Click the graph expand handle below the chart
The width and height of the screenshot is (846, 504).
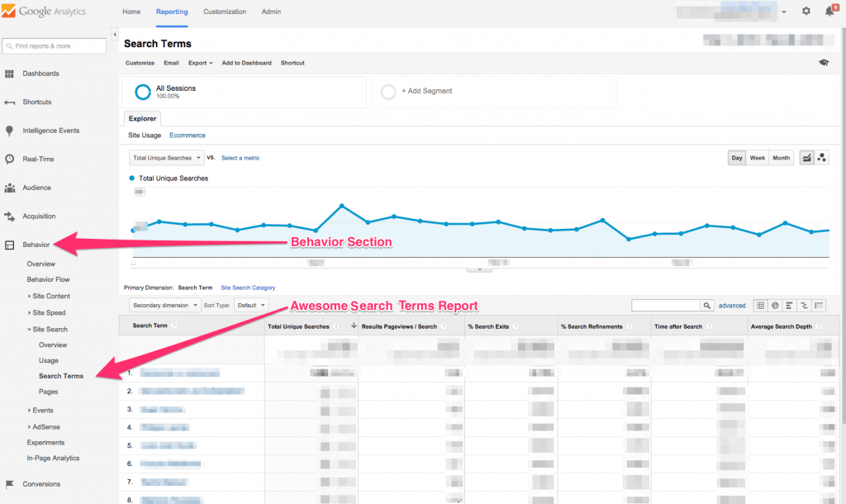[x=479, y=269]
